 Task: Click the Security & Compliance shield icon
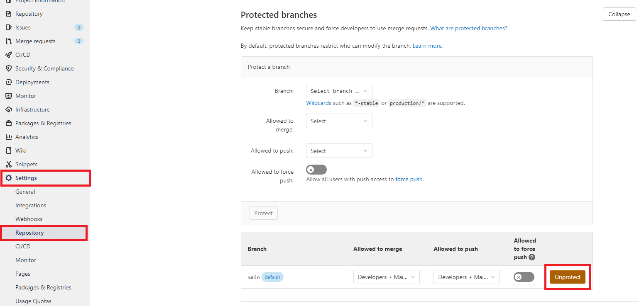click(x=8, y=68)
